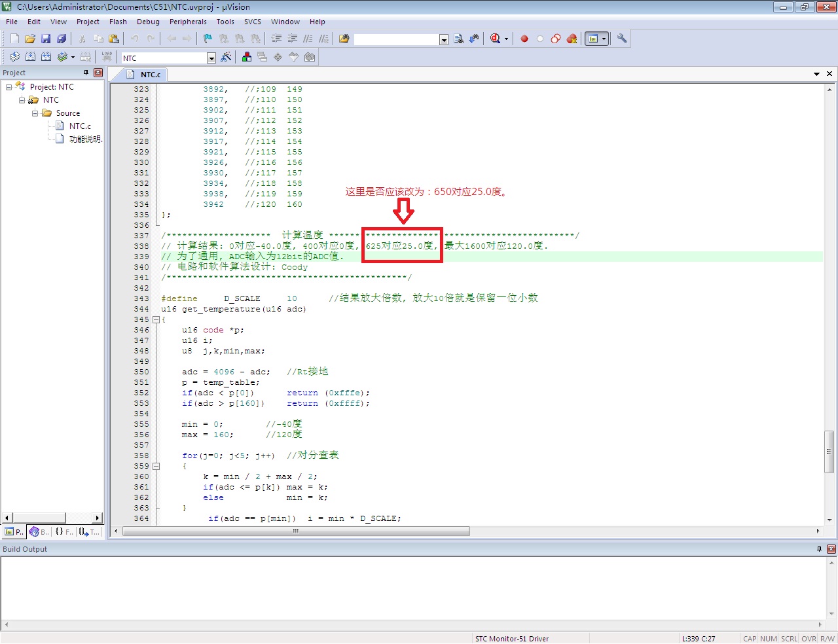Open the Debug menu
Viewport: 838px width, 644px height.
tap(148, 22)
